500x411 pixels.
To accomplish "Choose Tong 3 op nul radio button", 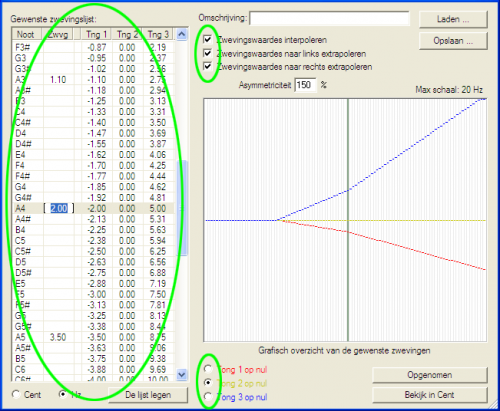I will point(208,396).
